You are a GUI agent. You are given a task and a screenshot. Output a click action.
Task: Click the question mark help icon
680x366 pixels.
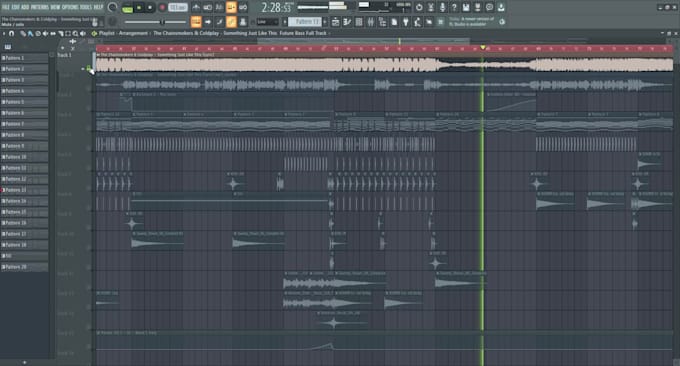tap(454, 7)
